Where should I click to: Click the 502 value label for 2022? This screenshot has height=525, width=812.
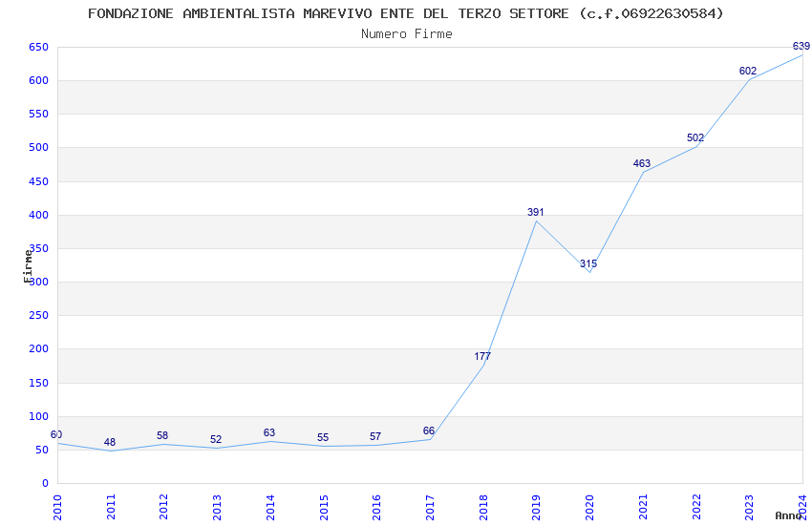[695, 138]
